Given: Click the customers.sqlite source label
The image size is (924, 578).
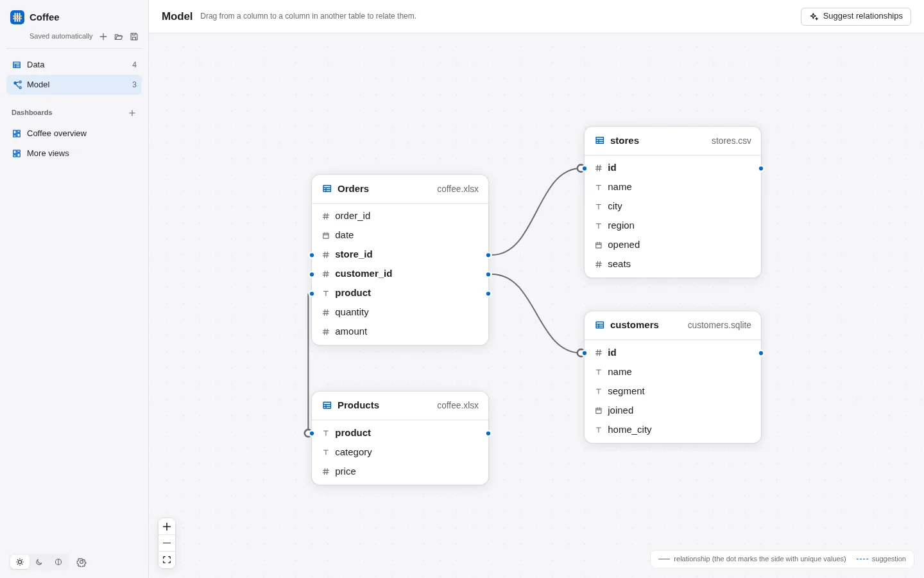Looking at the screenshot, I should [719, 325].
